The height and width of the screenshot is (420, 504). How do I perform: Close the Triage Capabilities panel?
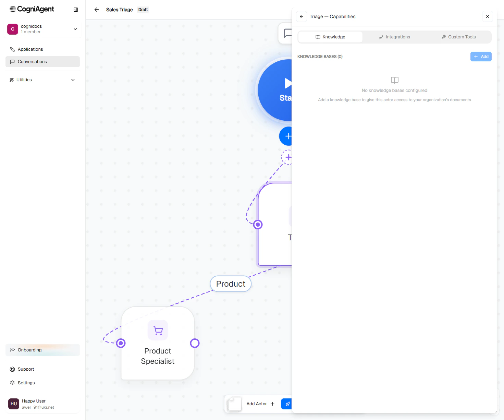488,16
